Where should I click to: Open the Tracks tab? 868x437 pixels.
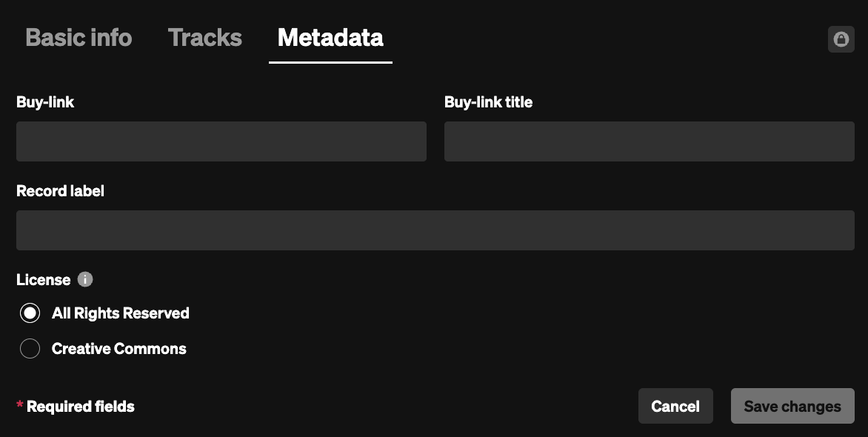(x=205, y=38)
